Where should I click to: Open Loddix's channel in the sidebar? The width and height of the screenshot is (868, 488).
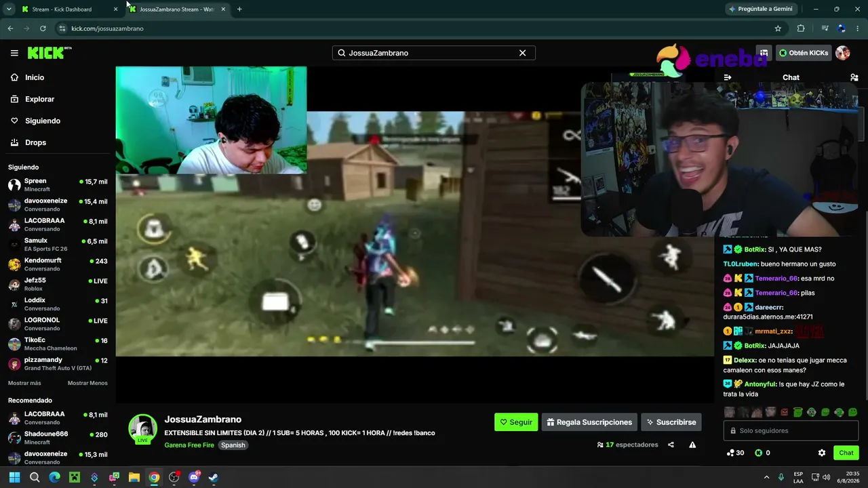pyautogui.click(x=58, y=304)
